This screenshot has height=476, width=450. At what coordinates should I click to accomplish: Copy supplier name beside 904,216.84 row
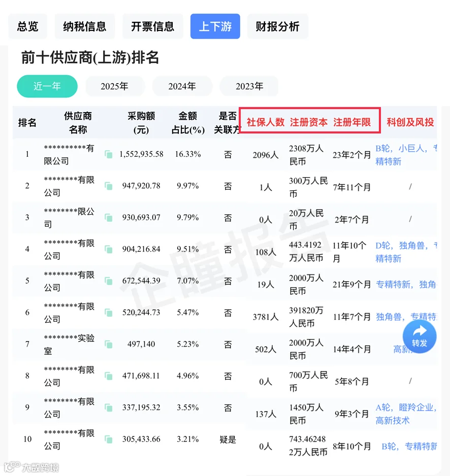[x=109, y=249]
